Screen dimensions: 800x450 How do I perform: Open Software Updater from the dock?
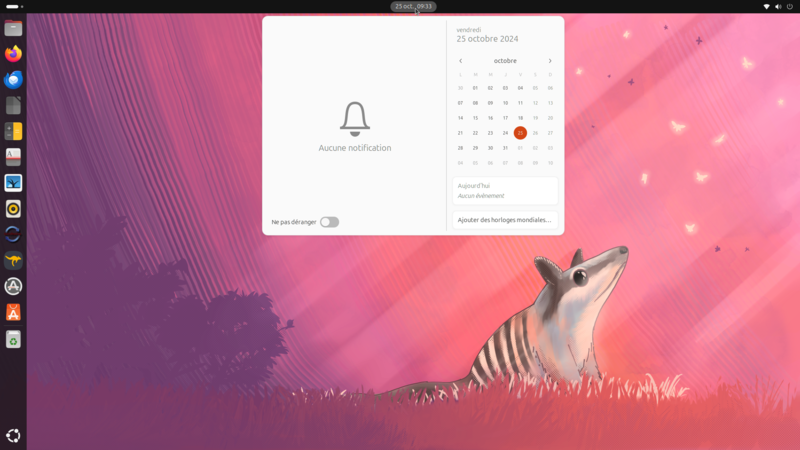(x=13, y=286)
